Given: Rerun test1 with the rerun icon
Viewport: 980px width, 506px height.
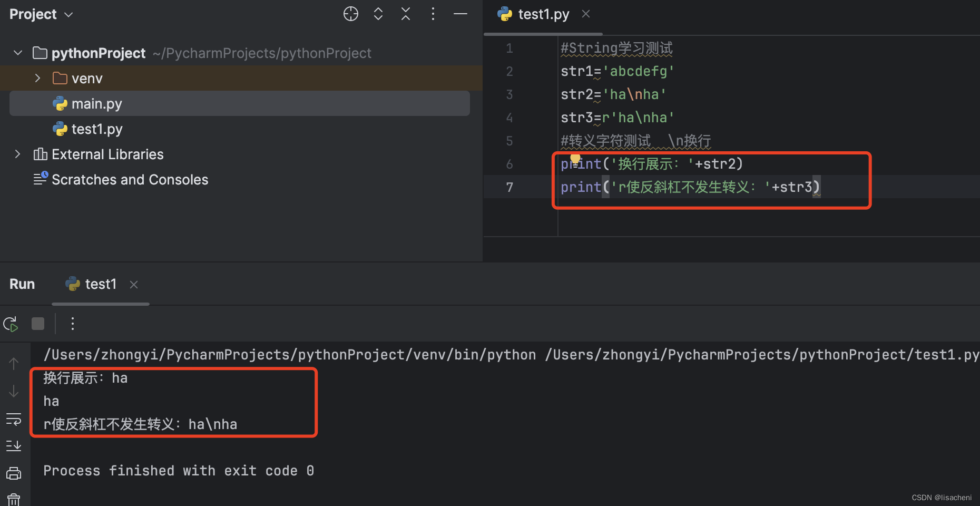Looking at the screenshot, I should 11,324.
